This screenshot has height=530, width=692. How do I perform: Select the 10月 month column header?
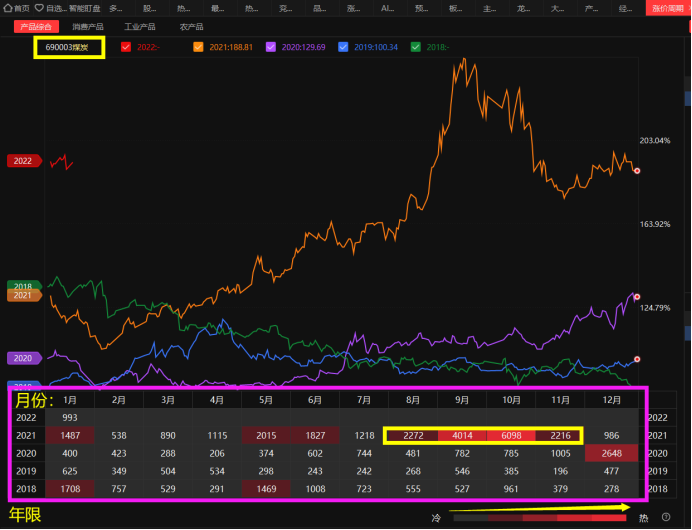click(511, 400)
